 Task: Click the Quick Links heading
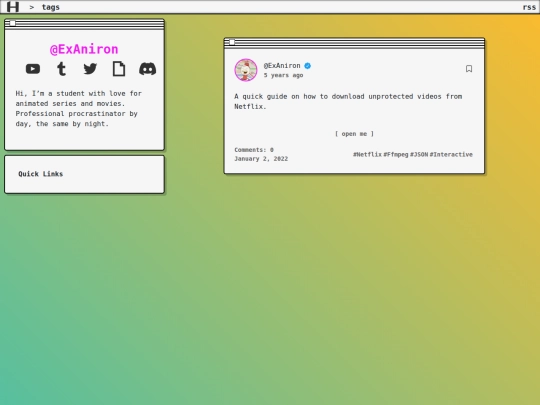[41, 174]
